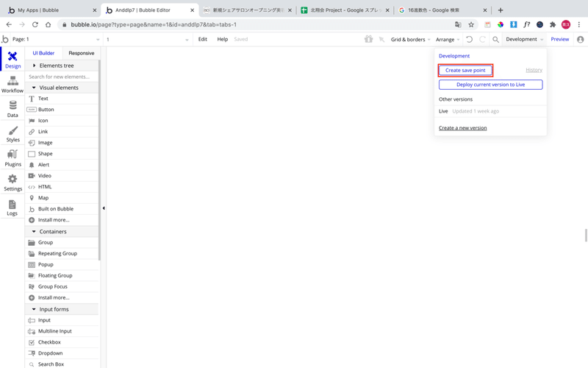The height and width of the screenshot is (368, 588).
Task: Select the Popup container
Action: tap(62, 264)
